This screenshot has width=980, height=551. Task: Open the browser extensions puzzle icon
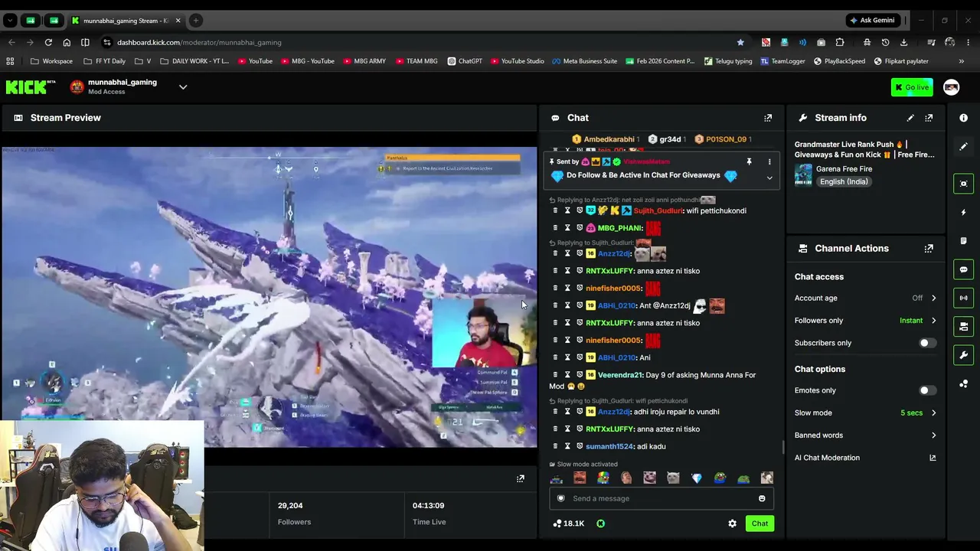click(840, 42)
